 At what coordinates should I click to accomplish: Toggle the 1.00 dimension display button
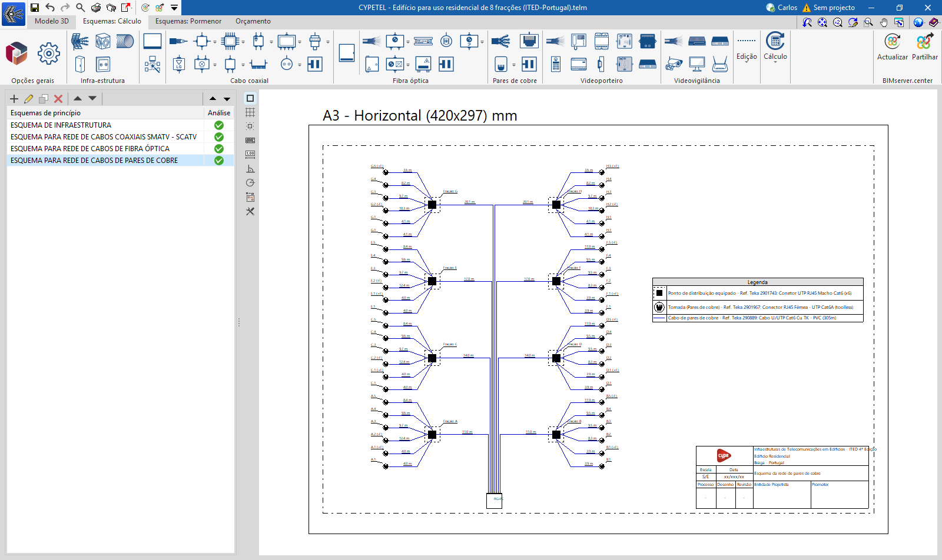point(250,154)
